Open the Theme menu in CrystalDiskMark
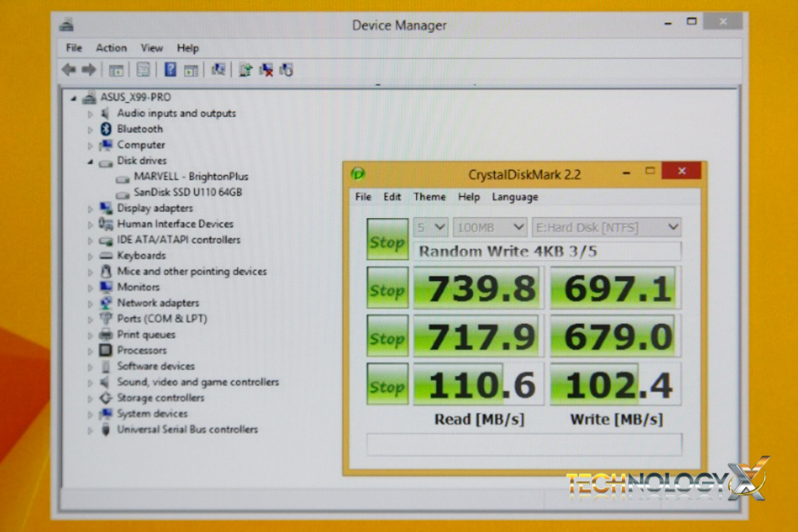The image size is (798, 532). tap(429, 197)
